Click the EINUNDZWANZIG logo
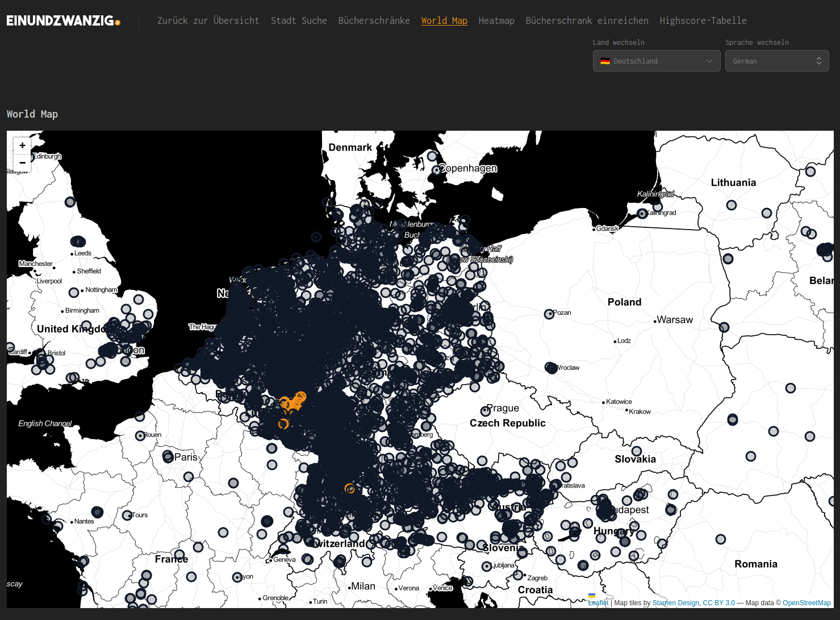The width and height of the screenshot is (840, 620). tap(63, 21)
